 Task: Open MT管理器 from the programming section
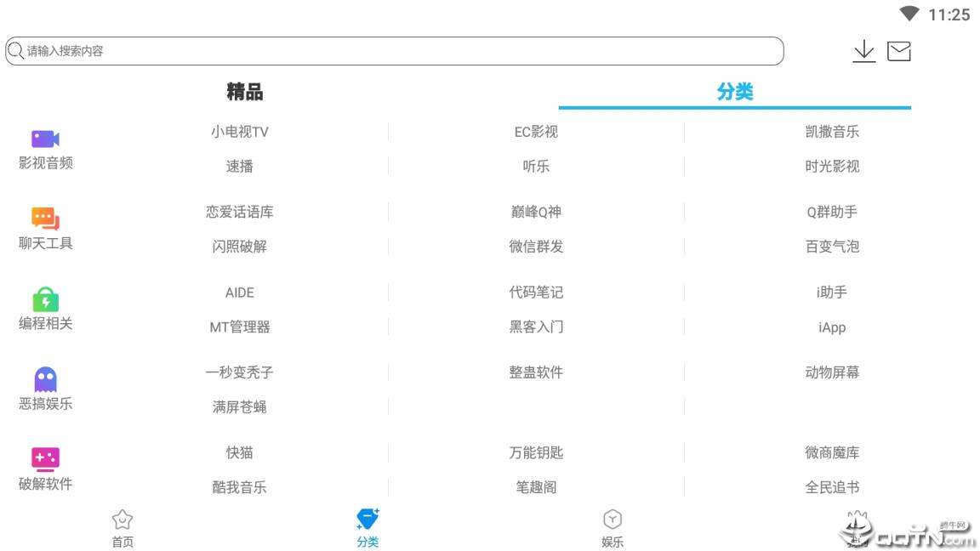coord(239,327)
